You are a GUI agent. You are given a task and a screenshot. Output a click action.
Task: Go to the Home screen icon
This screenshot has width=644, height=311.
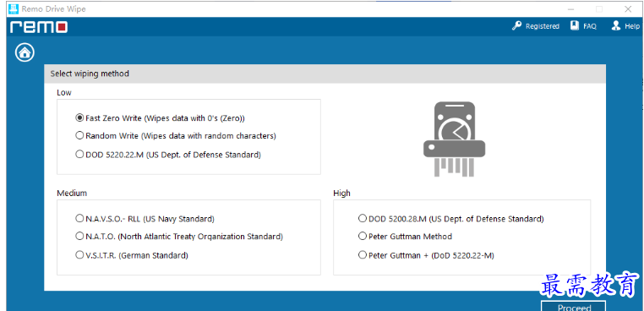pyautogui.click(x=25, y=52)
